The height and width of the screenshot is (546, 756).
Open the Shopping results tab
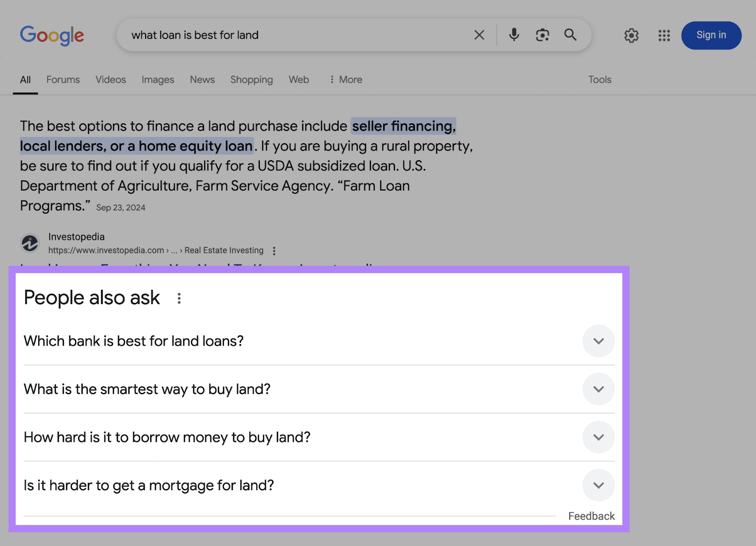251,79
